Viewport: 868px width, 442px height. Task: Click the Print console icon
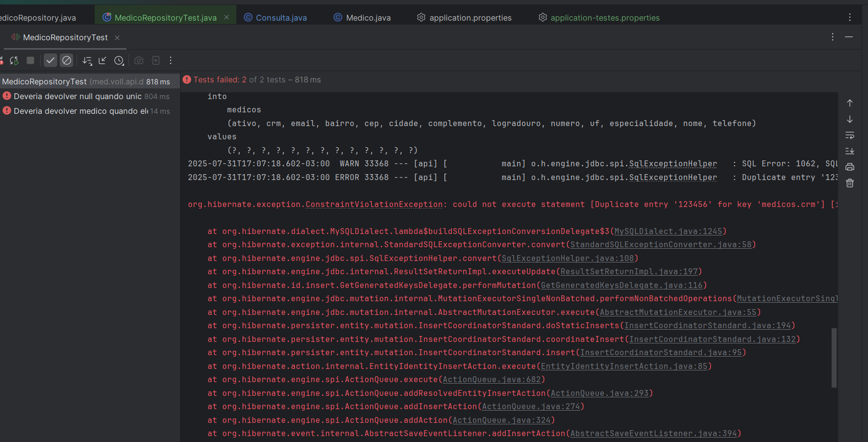(850, 167)
